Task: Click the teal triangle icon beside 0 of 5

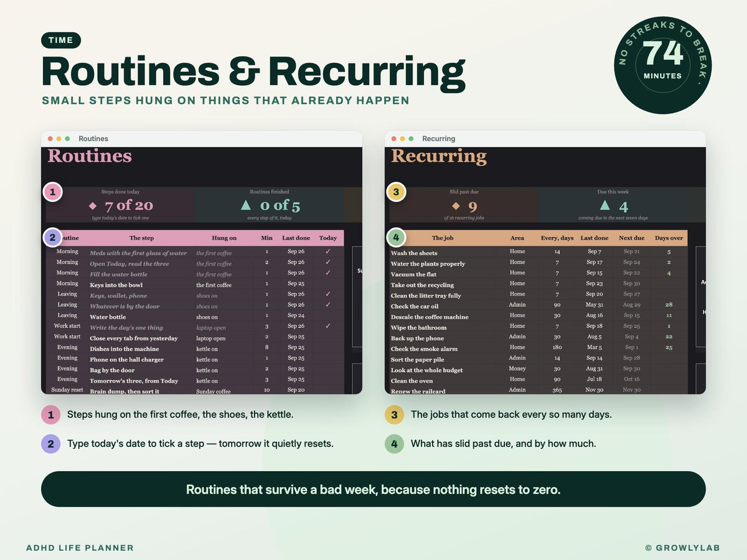Action: click(246, 205)
